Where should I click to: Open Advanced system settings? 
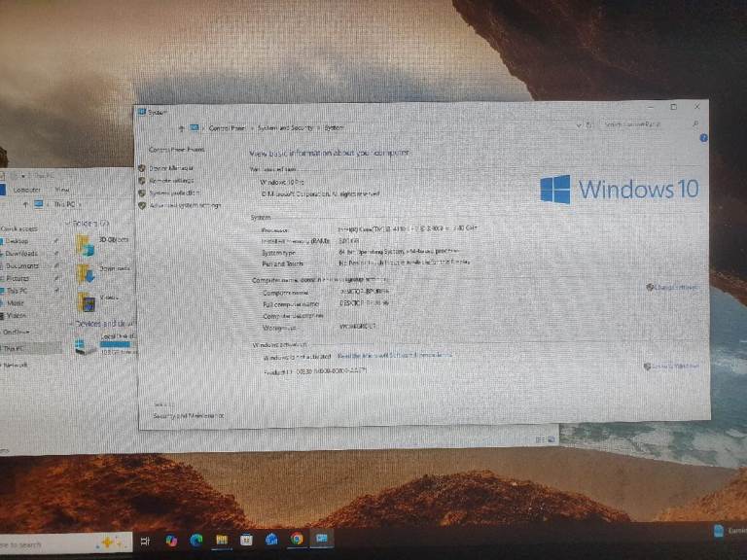185,205
